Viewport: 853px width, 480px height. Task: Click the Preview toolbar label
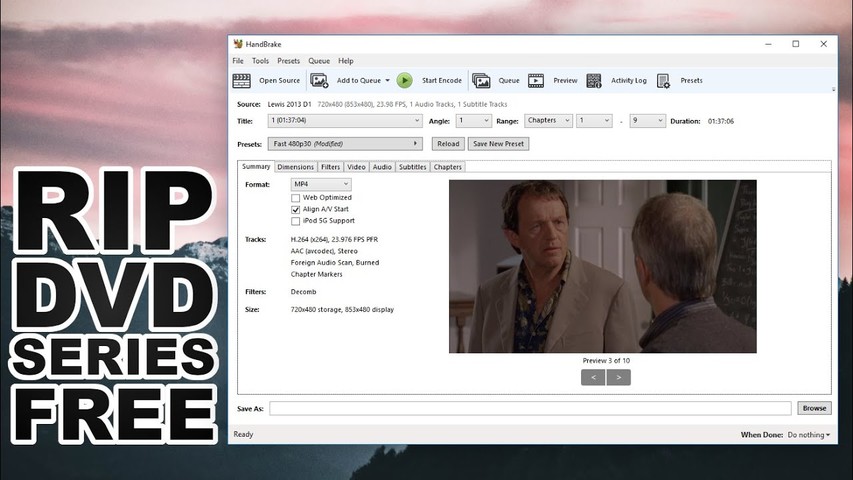(x=565, y=81)
